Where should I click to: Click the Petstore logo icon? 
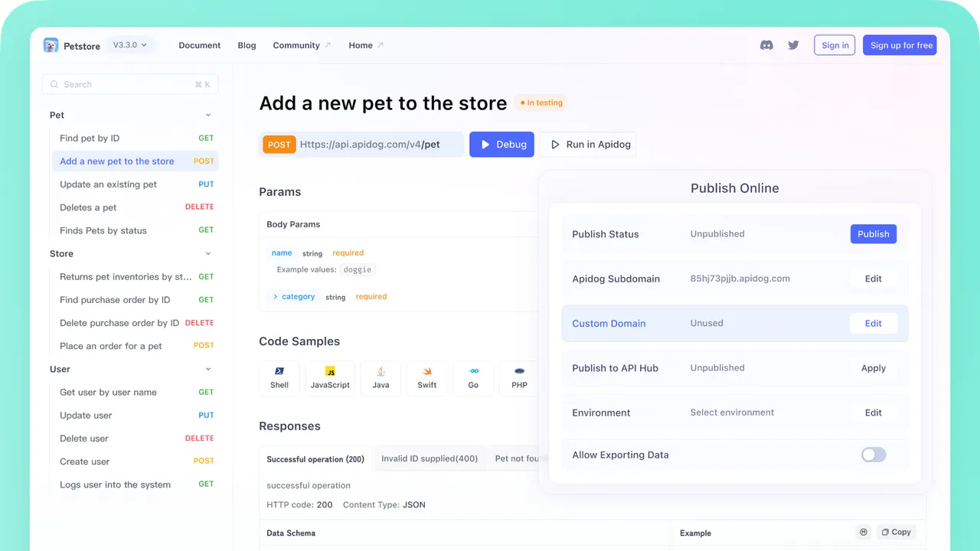pyautogui.click(x=51, y=45)
